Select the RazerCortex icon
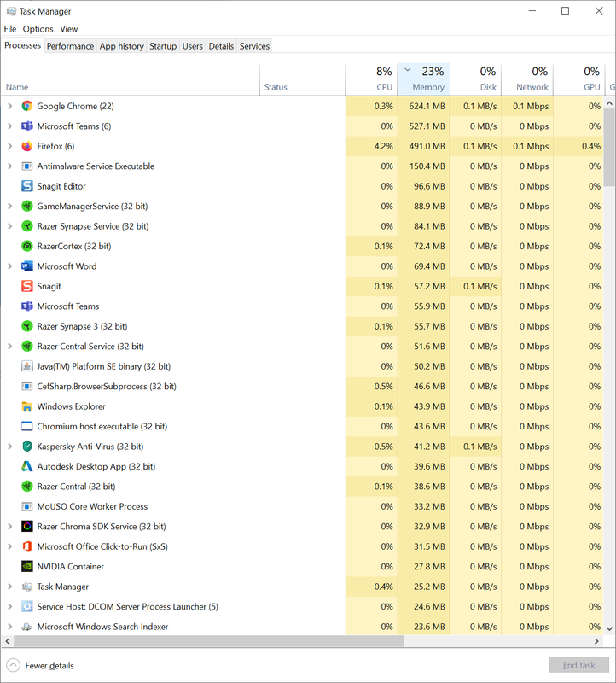 pyautogui.click(x=27, y=246)
